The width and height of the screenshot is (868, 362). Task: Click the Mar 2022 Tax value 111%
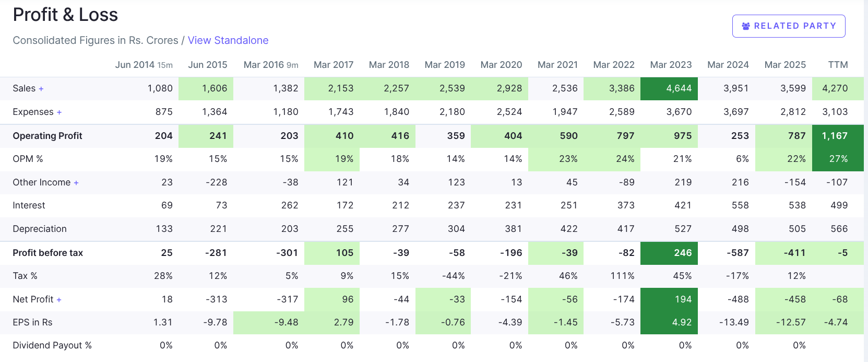pyautogui.click(x=622, y=276)
